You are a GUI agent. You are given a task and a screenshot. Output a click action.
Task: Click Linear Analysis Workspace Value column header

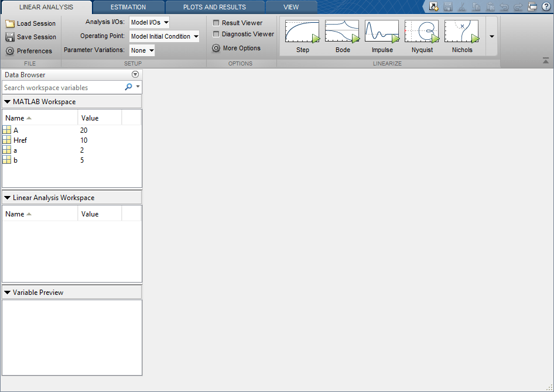(x=100, y=214)
